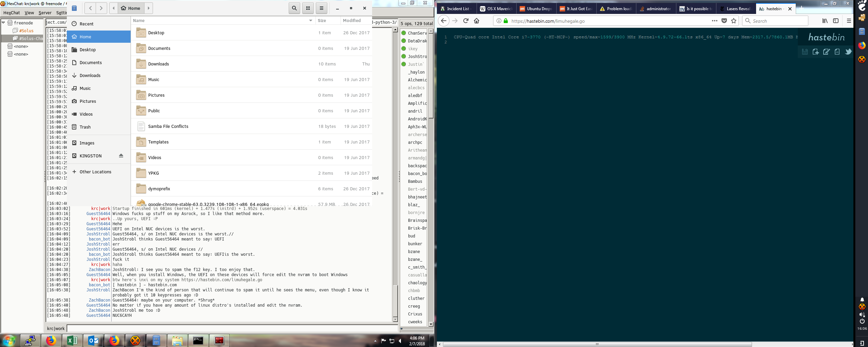868x347 pixels.
Task: Open Excel from the Windows taskbar
Action: 72,340
